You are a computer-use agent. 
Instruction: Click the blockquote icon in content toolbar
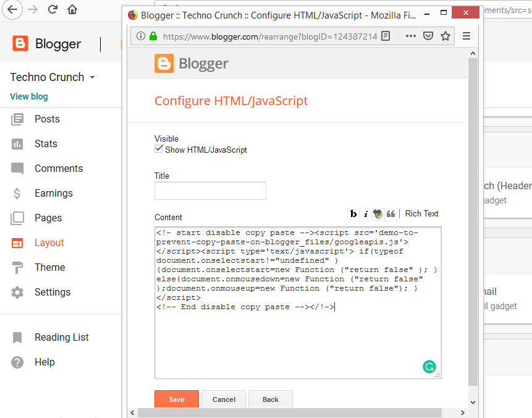[391, 213]
